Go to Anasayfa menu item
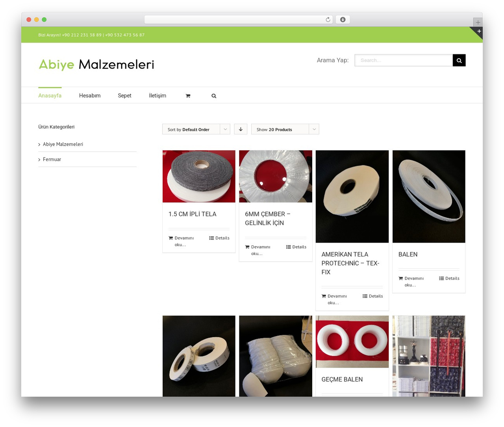The width and height of the screenshot is (504, 427). point(50,95)
